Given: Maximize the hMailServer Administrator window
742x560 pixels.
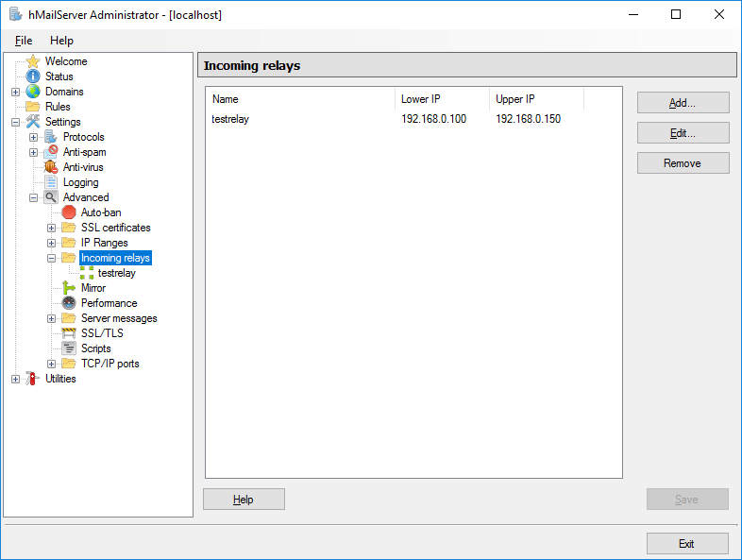Looking at the screenshot, I should [x=676, y=15].
